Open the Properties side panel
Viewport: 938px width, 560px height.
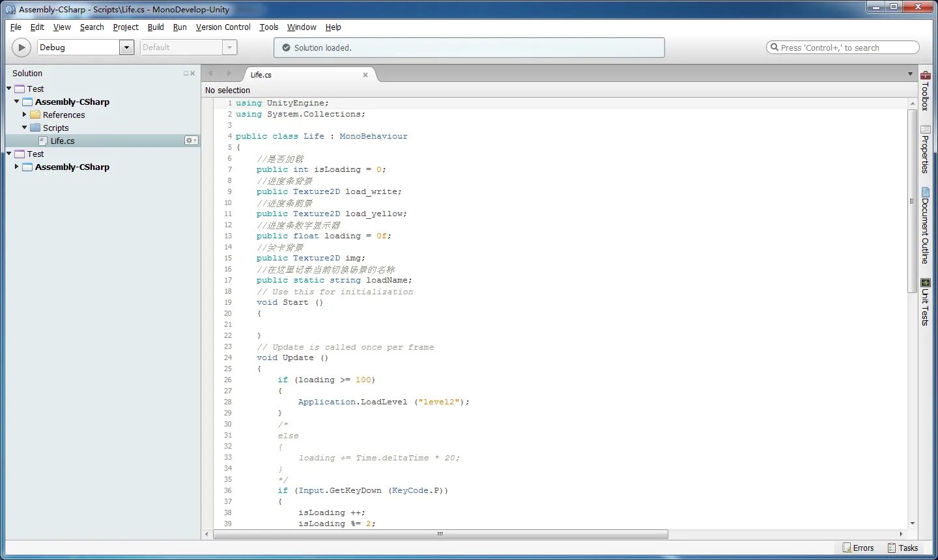pos(925,149)
